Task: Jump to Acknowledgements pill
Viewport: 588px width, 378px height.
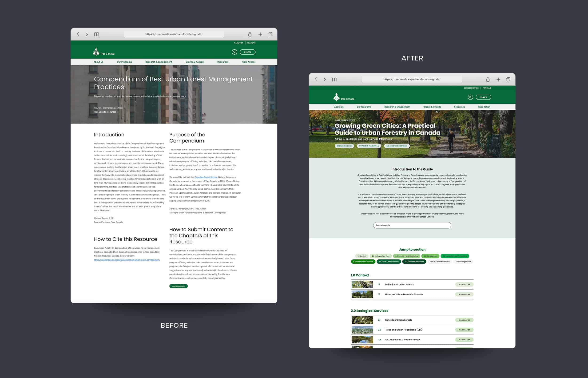Action: [x=463, y=262]
